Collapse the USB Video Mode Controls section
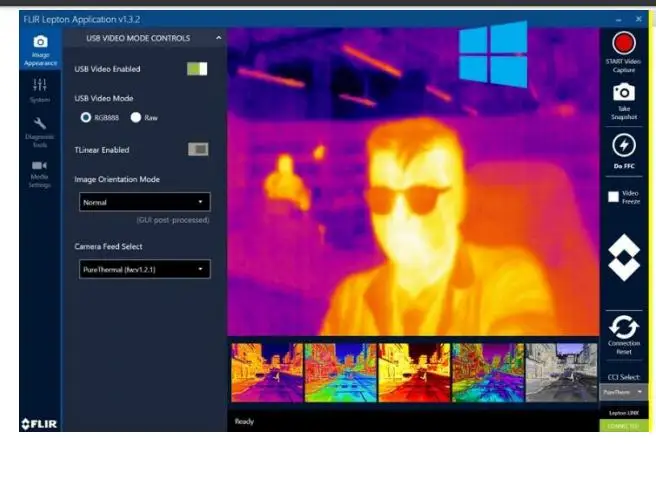The image size is (656, 482). tap(219, 38)
